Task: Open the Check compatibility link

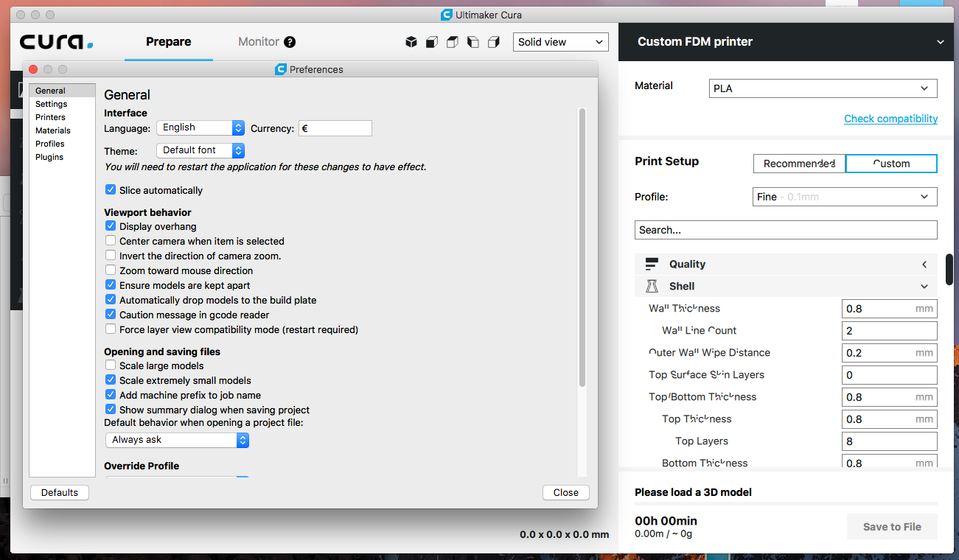Action: pyautogui.click(x=890, y=119)
